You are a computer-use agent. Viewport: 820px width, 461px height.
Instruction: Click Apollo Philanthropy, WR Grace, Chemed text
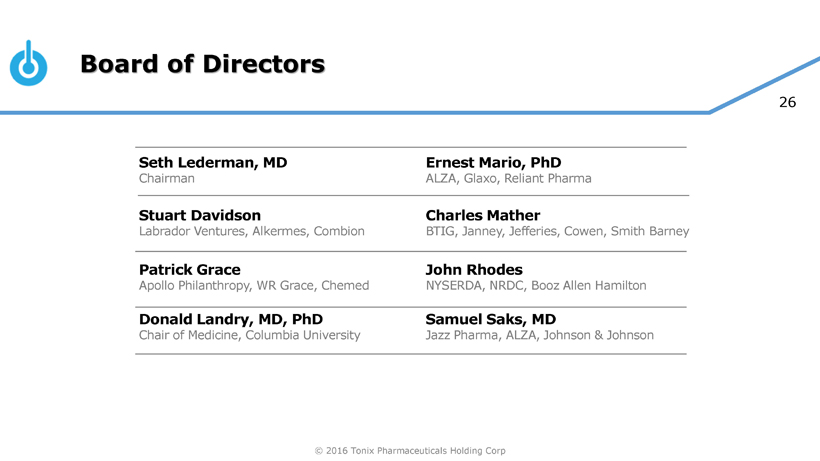click(254, 286)
